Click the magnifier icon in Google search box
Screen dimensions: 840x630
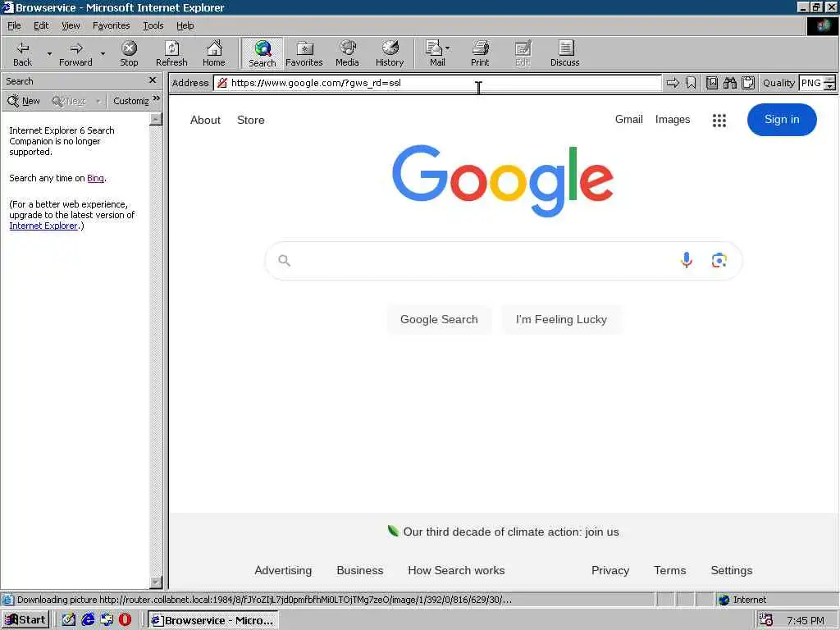(284, 260)
